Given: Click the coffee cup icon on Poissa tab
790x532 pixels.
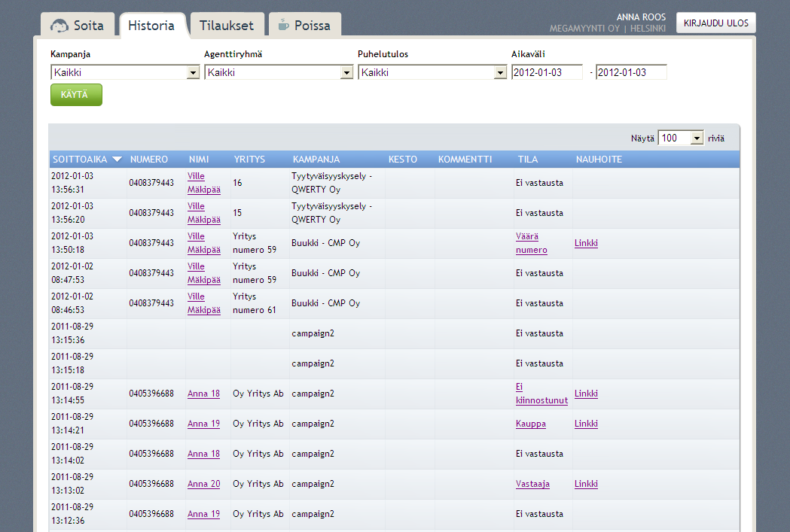Looking at the screenshot, I should tap(284, 24).
